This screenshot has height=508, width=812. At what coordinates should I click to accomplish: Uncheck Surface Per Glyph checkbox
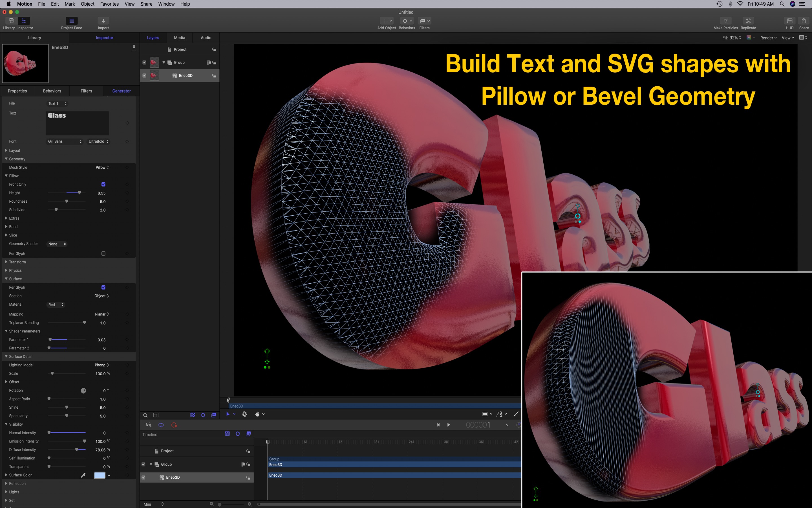click(x=103, y=287)
